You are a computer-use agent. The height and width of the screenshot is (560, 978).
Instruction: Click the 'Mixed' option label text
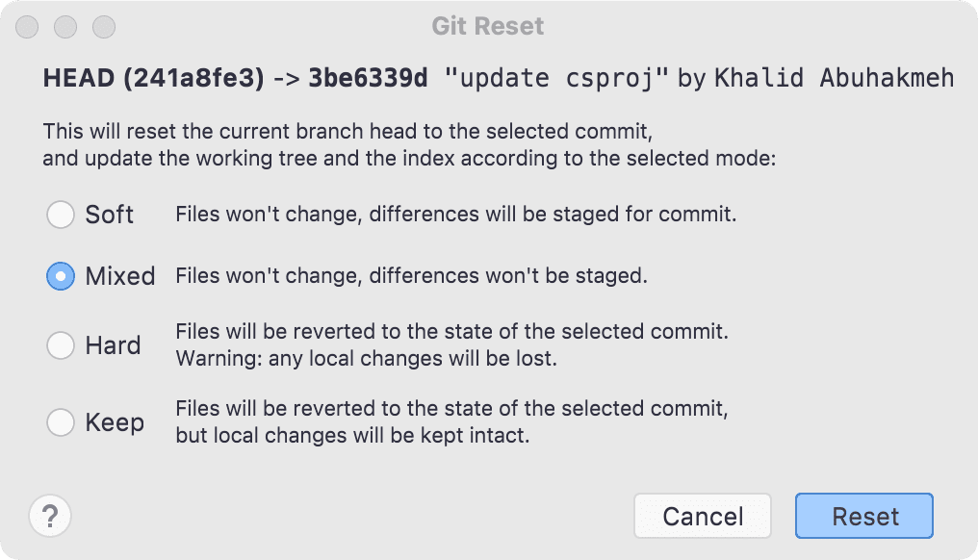[120, 275]
